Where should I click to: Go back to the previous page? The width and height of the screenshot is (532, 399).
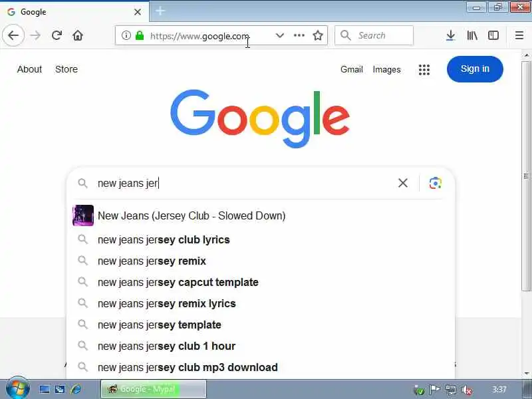click(x=13, y=35)
